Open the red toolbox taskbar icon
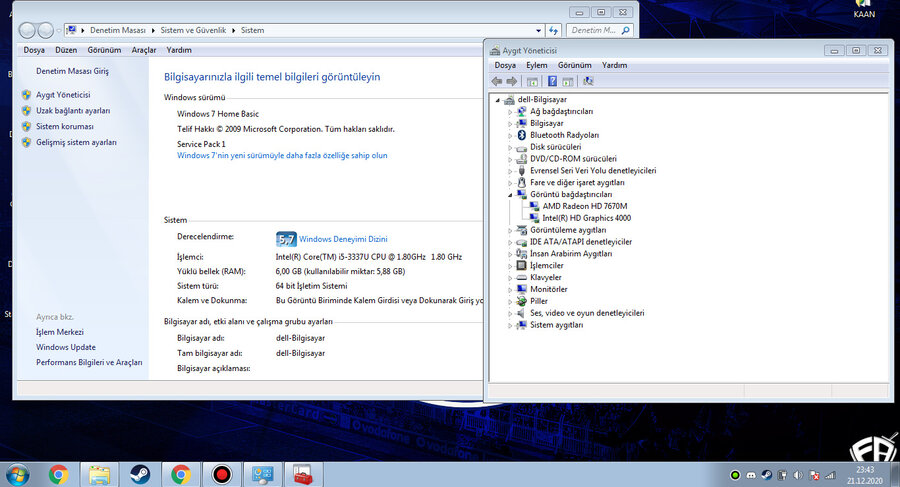Screen dimensions: 900x487 coord(303,474)
